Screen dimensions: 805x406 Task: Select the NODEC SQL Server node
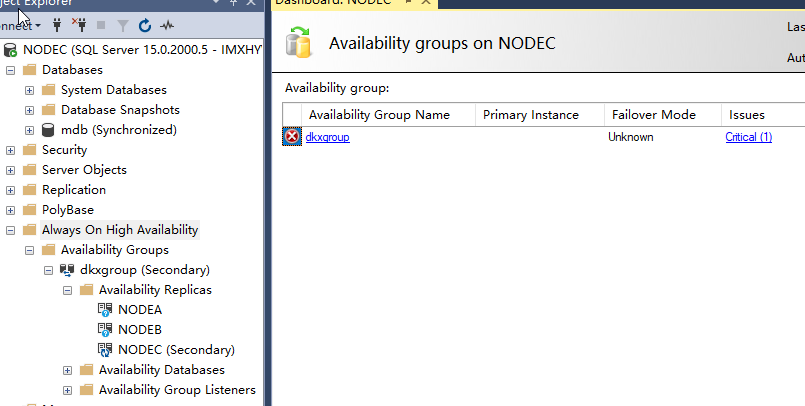(x=142, y=50)
